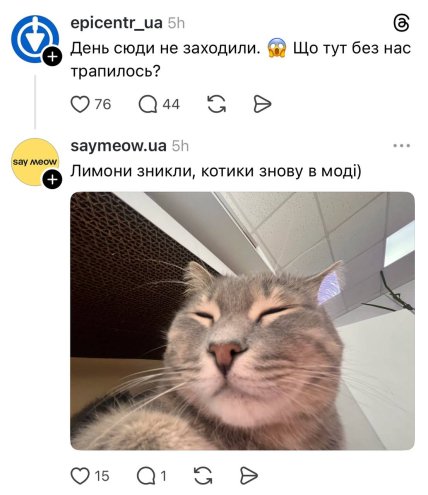Open the cat photo attachment
Screen dimensions: 428x495
tap(243, 321)
